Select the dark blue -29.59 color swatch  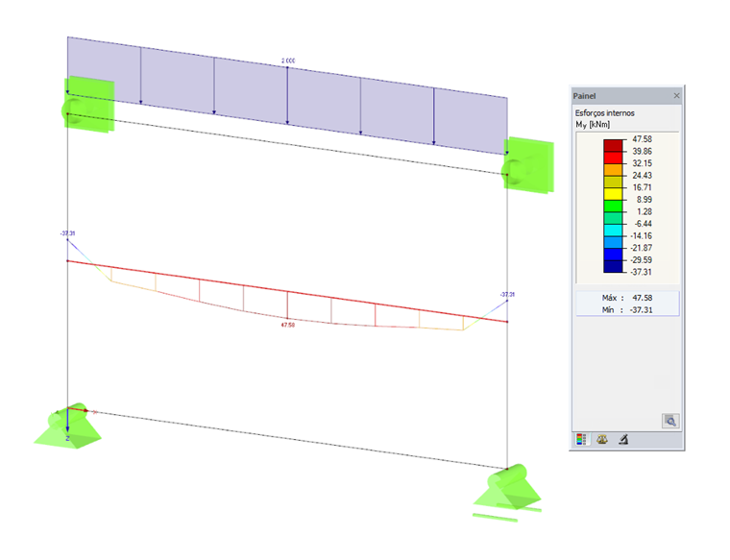(x=613, y=266)
